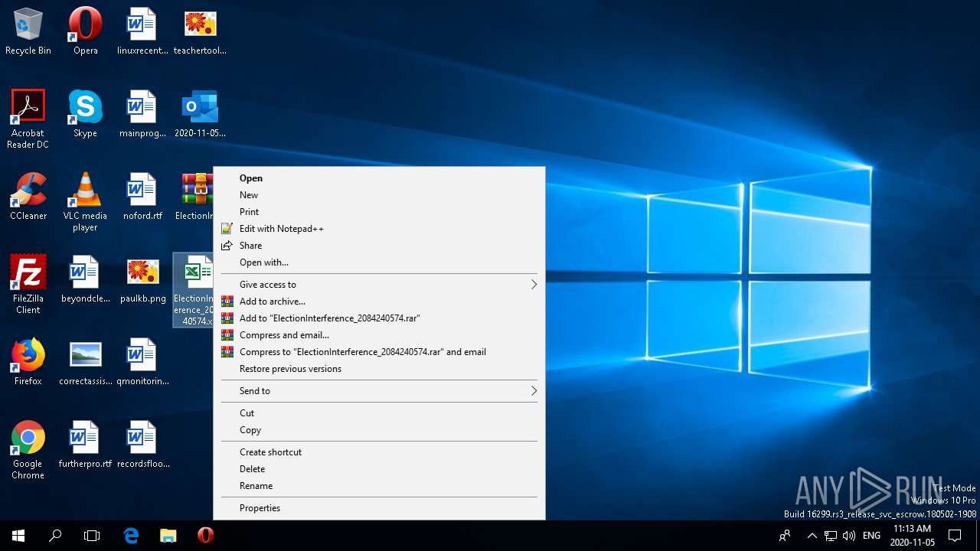980x551 pixels.
Task: Open the Recycle Bin desktop icon
Action: click(28, 32)
